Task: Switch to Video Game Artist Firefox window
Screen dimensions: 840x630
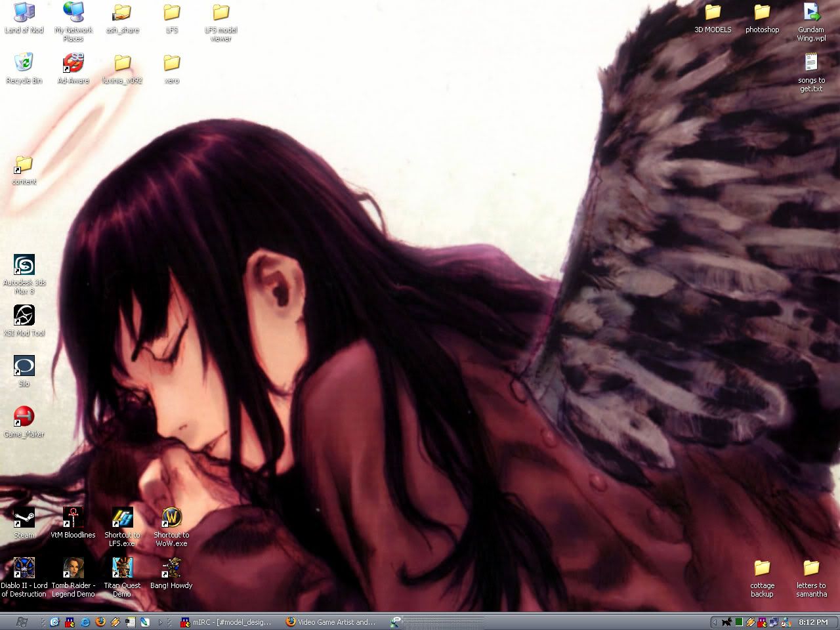Action: 331,622
